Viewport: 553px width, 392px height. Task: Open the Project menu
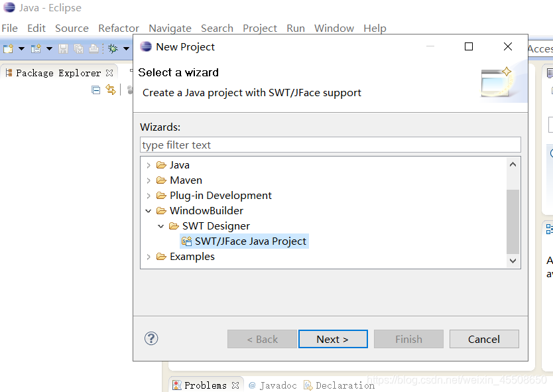(x=260, y=29)
